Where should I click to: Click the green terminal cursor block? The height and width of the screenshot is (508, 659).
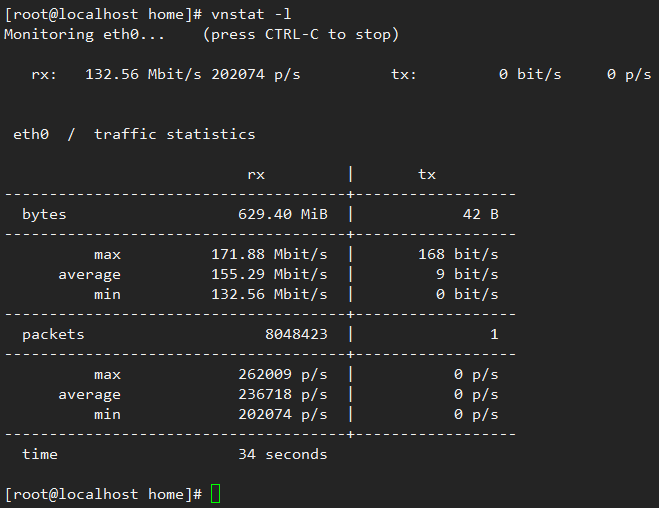coord(216,493)
